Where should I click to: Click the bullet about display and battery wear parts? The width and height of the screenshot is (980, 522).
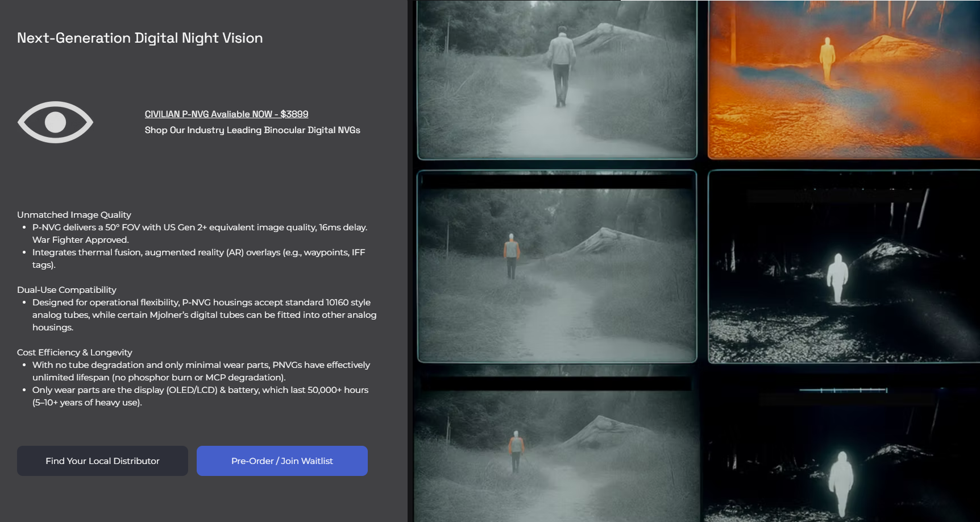(x=201, y=396)
